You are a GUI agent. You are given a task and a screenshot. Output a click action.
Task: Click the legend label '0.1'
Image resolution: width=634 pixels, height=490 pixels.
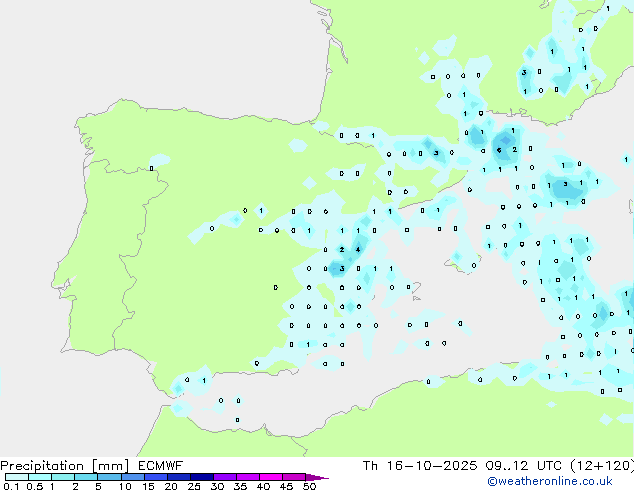11,486
